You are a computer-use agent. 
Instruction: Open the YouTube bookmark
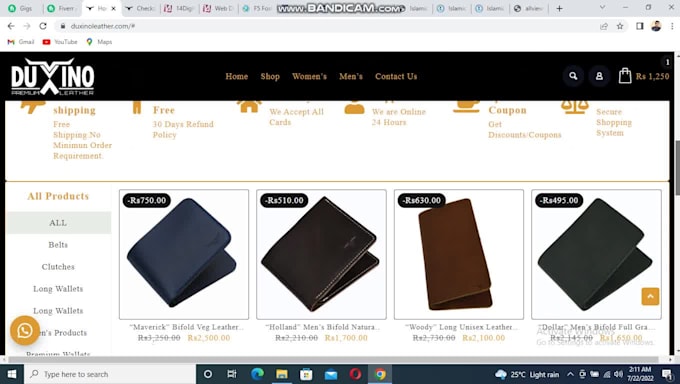pos(60,42)
